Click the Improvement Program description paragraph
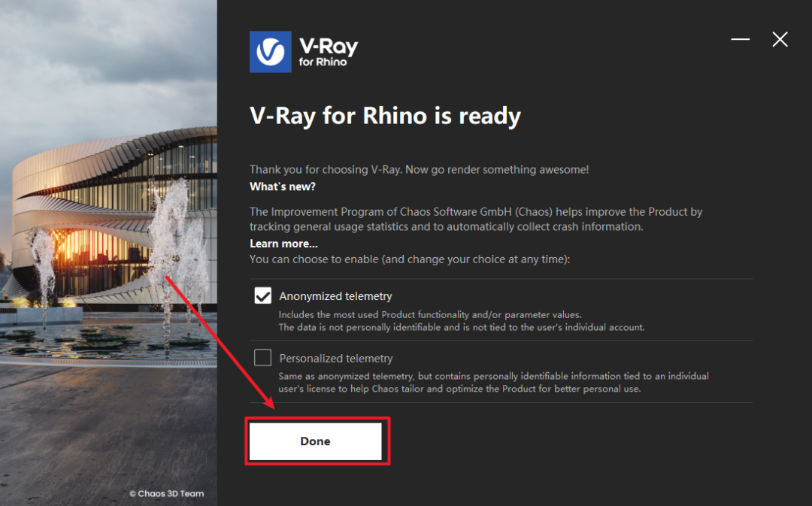This screenshot has height=506, width=812. (476, 219)
